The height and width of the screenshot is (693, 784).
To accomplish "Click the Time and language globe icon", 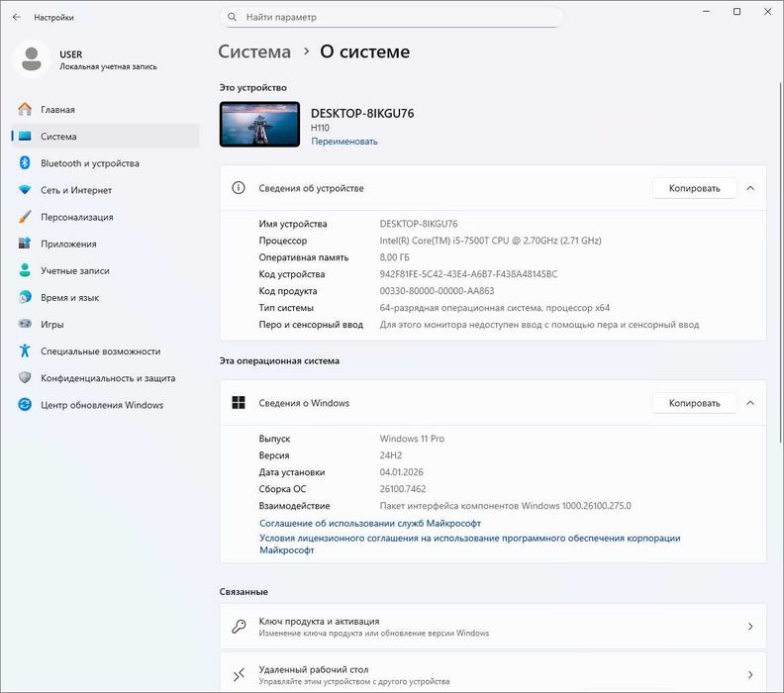I will 25,297.
